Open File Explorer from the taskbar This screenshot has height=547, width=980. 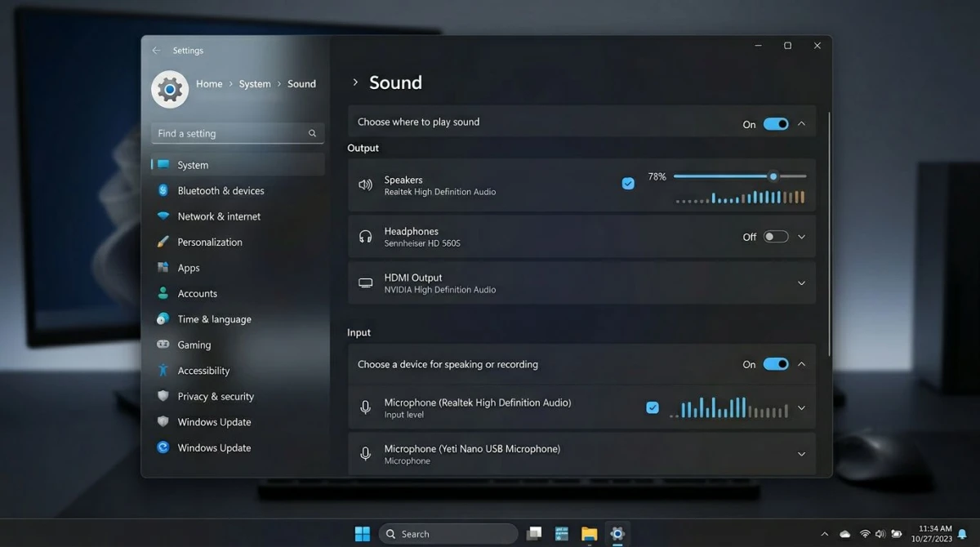pos(590,534)
